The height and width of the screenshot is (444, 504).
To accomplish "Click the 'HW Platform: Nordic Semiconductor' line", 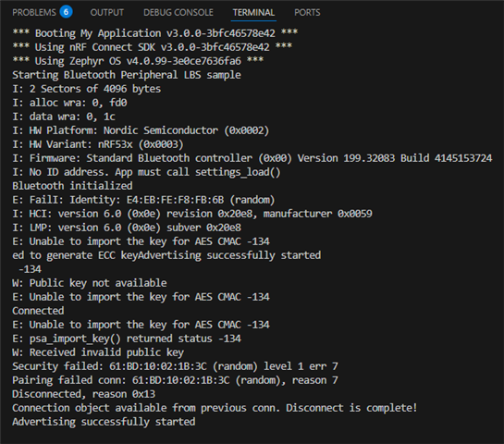I will click(141, 130).
